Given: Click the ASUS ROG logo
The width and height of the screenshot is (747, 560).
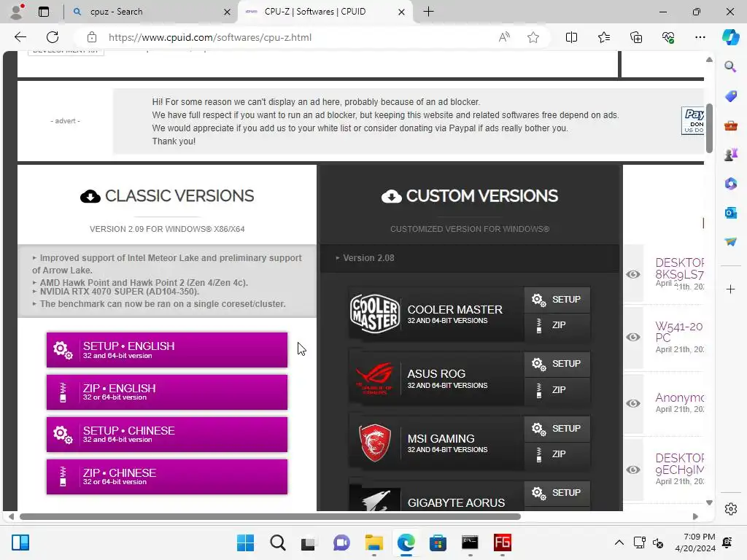Looking at the screenshot, I should (x=375, y=378).
